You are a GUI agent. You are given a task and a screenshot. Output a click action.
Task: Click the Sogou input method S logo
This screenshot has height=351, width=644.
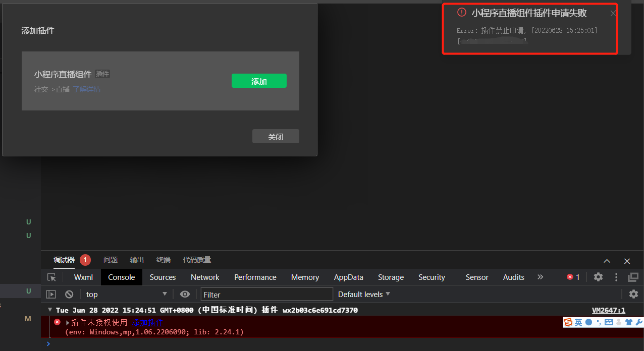pyautogui.click(x=568, y=322)
